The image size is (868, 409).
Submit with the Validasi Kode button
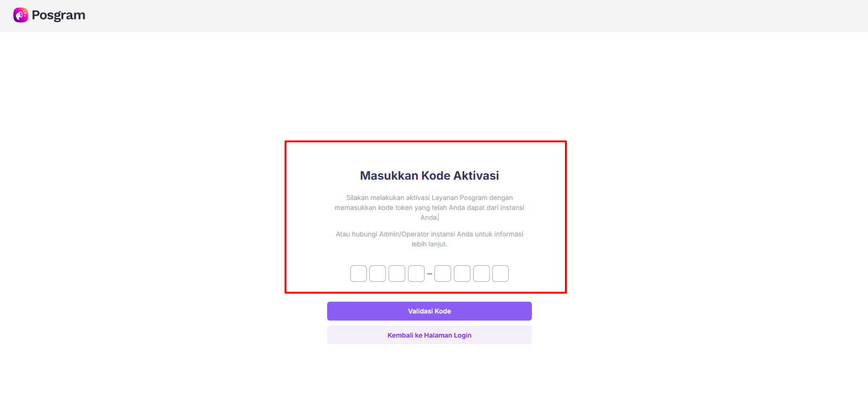click(429, 311)
